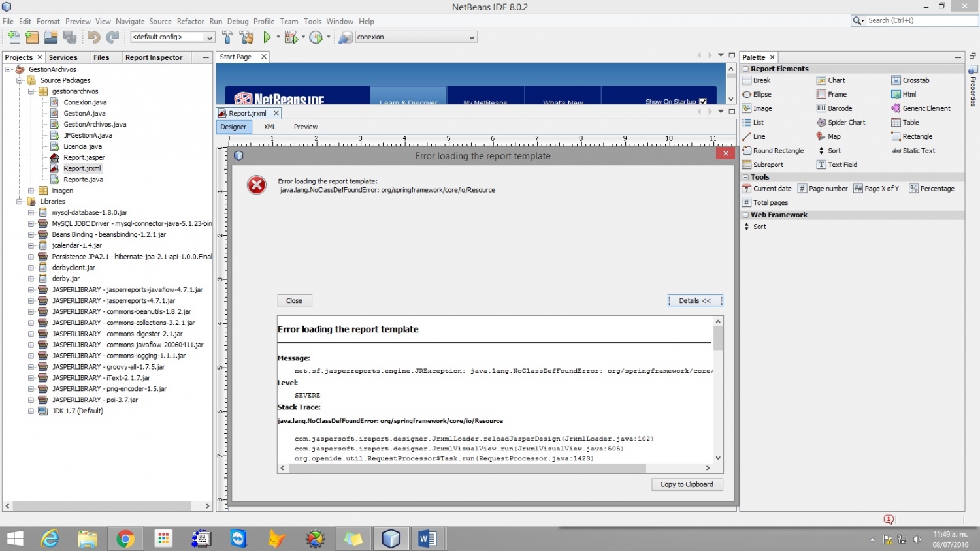Click the Open Project toolbar icon
This screenshot has width=980, height=551.
[x=50, y=37]
